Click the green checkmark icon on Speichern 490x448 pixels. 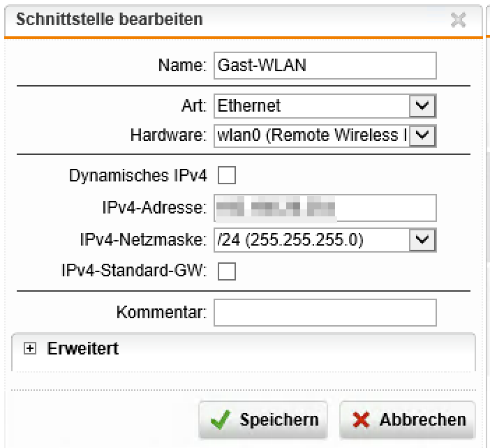tap(221, 420)
